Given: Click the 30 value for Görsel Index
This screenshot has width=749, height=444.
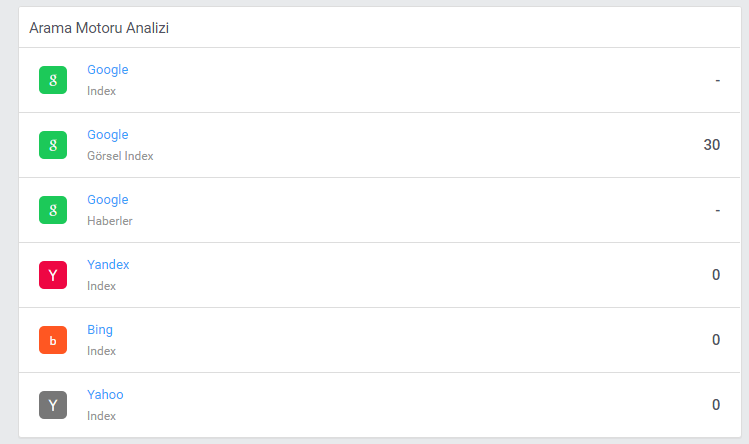Looking at the screenshot, I should 712,145.
